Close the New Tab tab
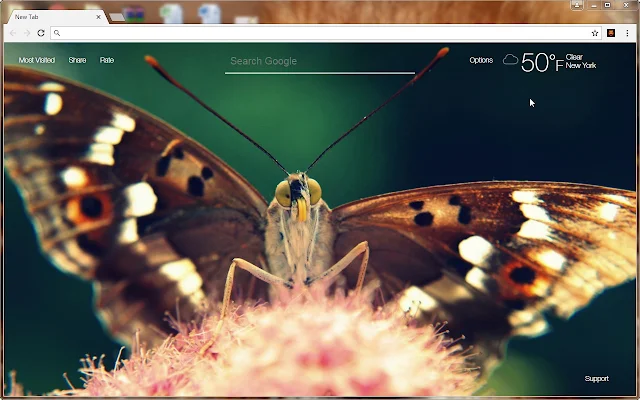Screen dimensions: 640x400 pyautogui.click(x=98, y=17)
